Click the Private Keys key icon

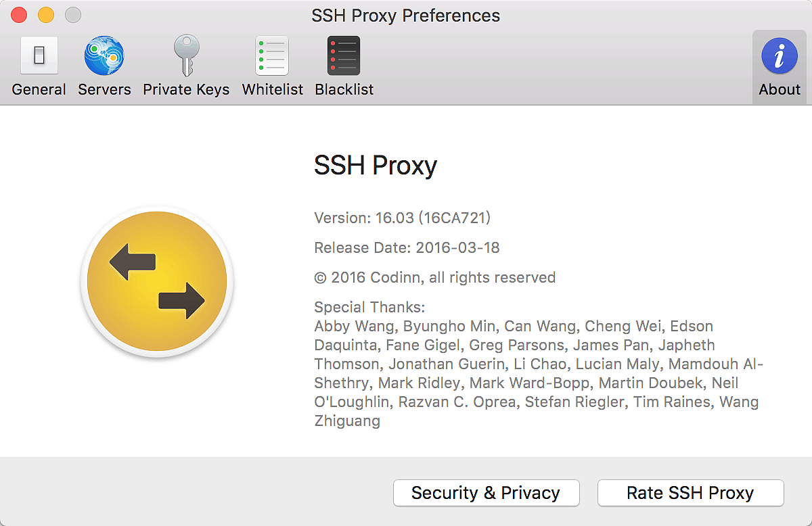[x=185, y=55]
